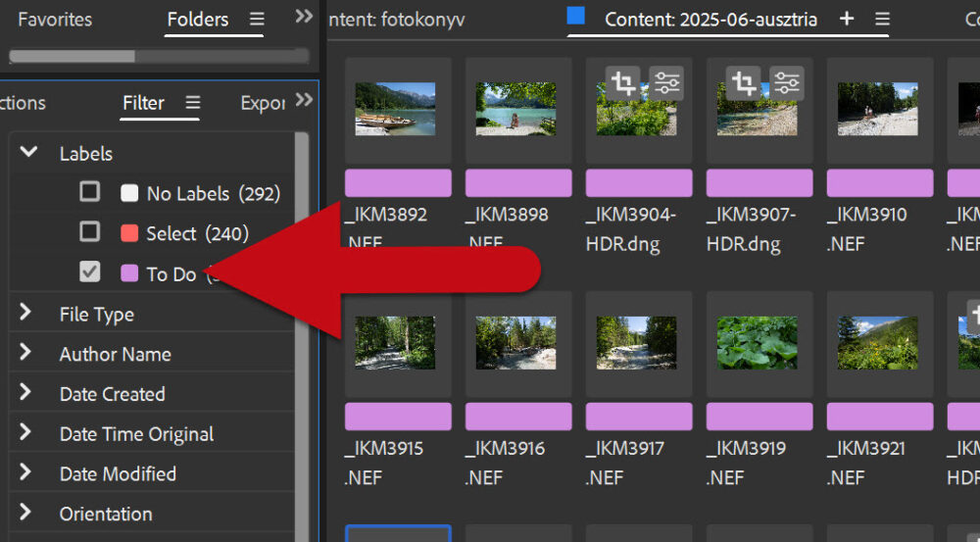
Task: Expand the Date Time Original filter section
Action: (25, 432)
